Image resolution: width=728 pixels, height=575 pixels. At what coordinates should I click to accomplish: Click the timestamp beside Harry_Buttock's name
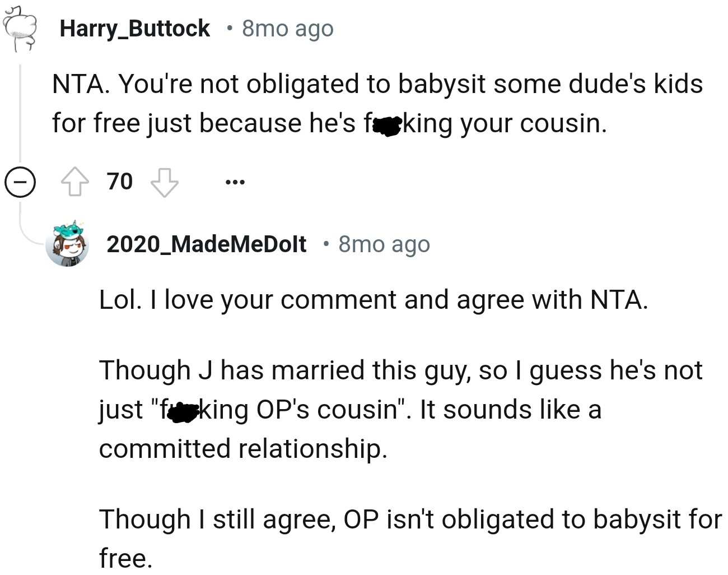point(287,29)
